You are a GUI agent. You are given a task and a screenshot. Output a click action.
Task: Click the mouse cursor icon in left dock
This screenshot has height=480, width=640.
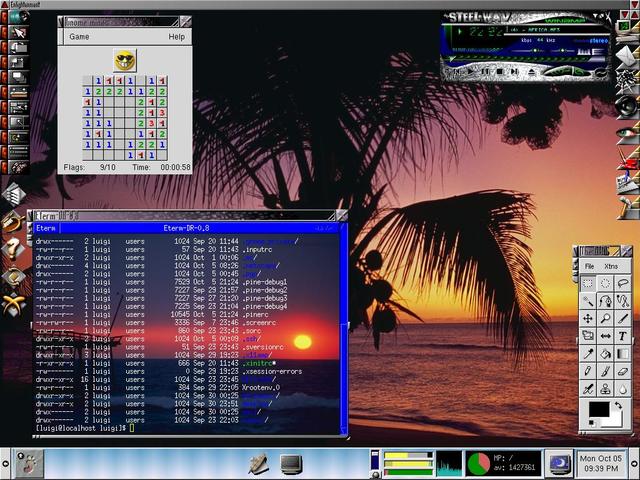[18, 32]
